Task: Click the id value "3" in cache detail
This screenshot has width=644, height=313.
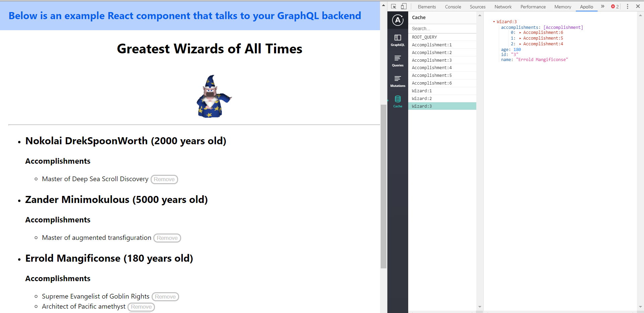Action: coord(515,55)
